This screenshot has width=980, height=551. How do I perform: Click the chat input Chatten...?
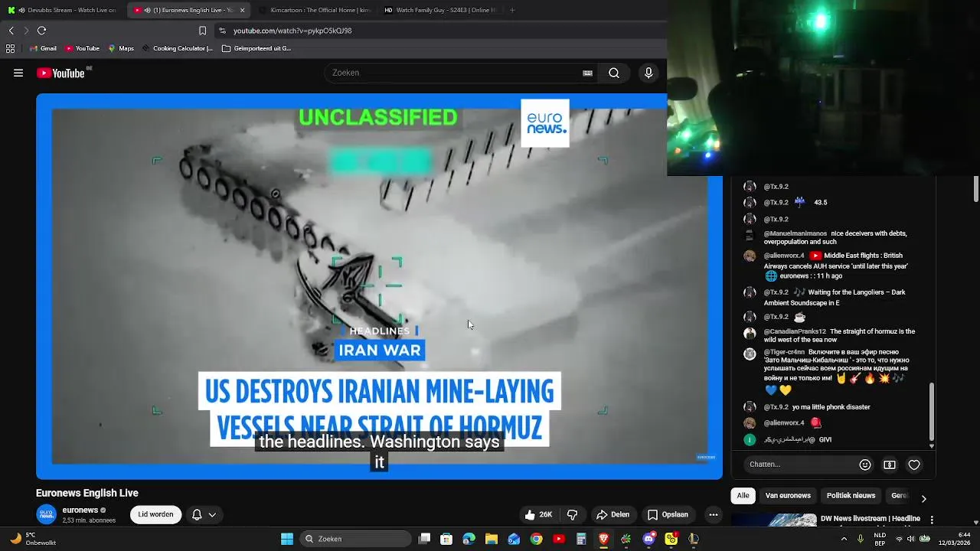(799, 465)
